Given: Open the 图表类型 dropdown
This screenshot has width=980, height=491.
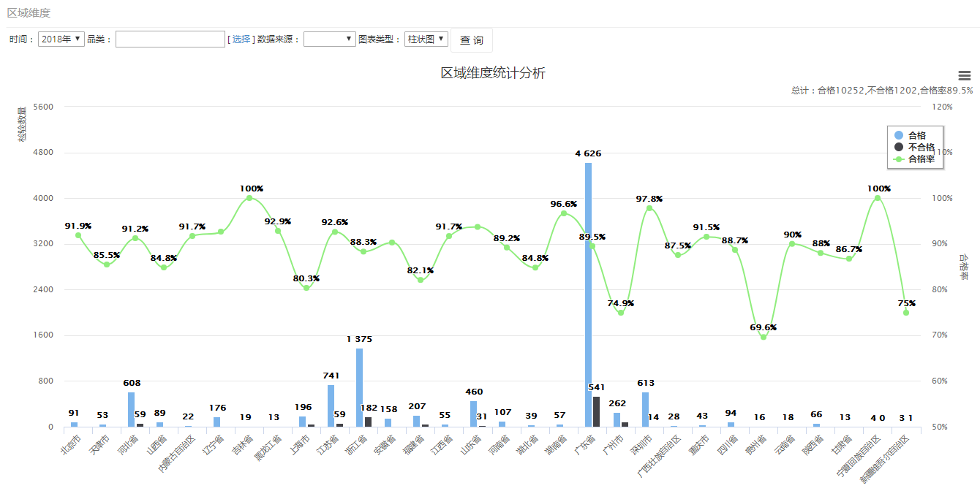Looking at the screenshot, I should pos(426,39).
